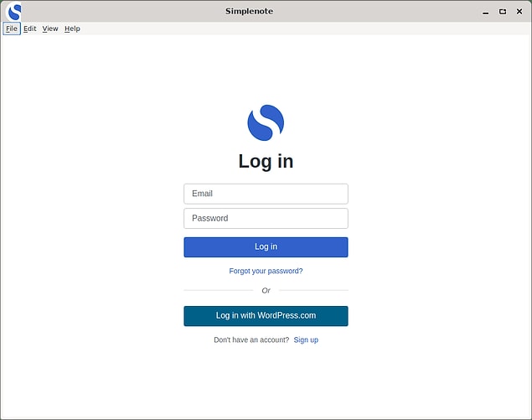
Task: Click the Simplenote title bar text
Action: (x=249, y=11)
